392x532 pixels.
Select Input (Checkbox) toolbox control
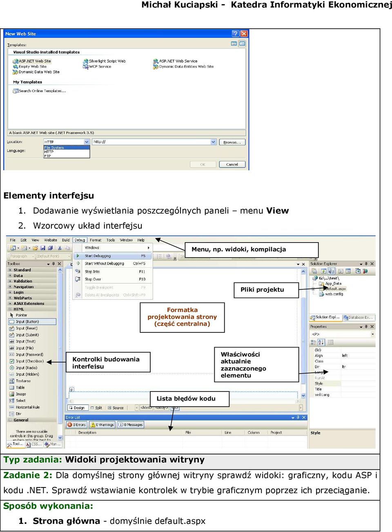32,361
